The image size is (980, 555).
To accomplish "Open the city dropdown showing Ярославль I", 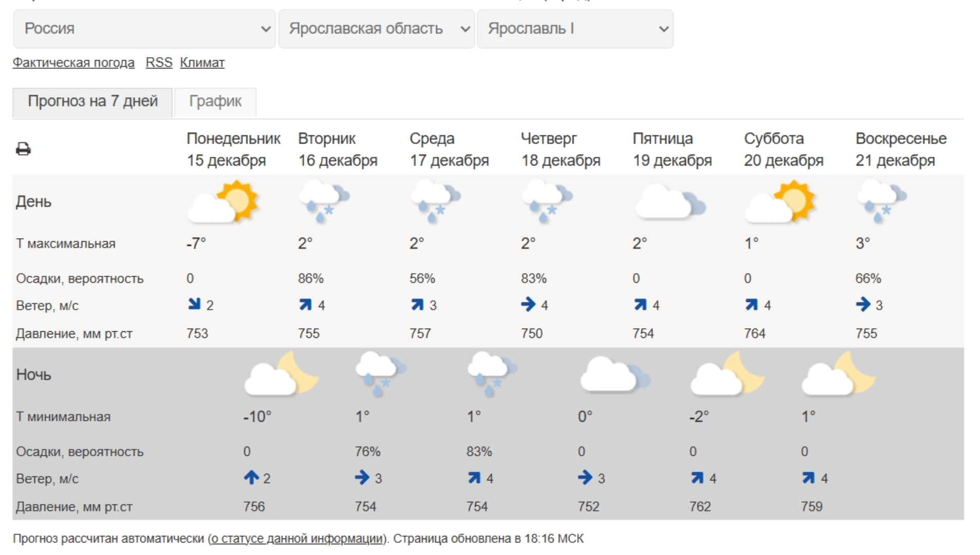I will (x=575, y=29).
